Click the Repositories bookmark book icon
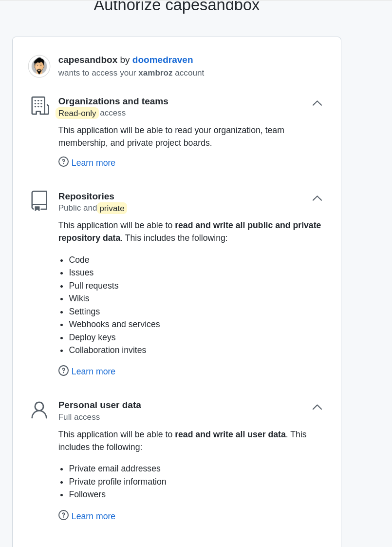The height and width of the screenshot is (547, 392). point(39,200)
